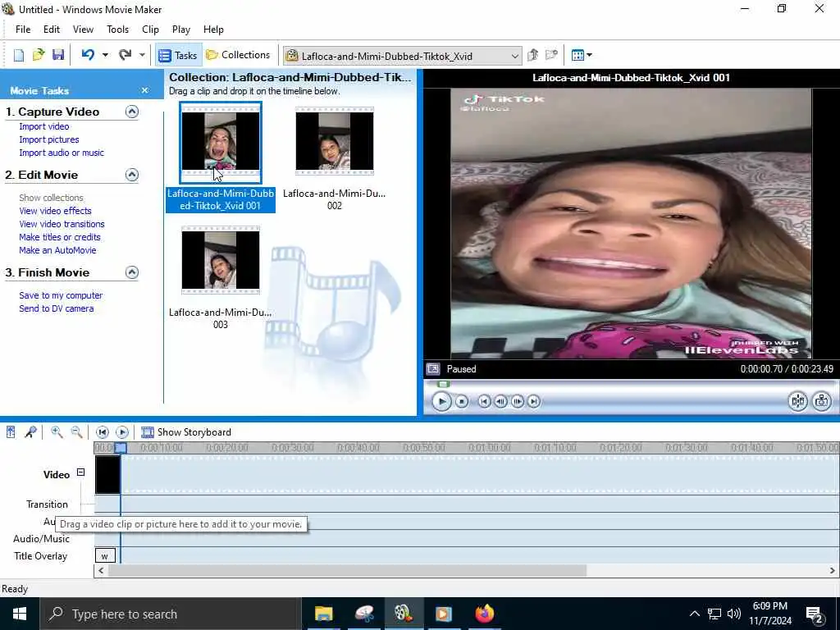This screenshot has height=630, width=840.
Task: Click Make titles or credits
Action: click(59, 237)
